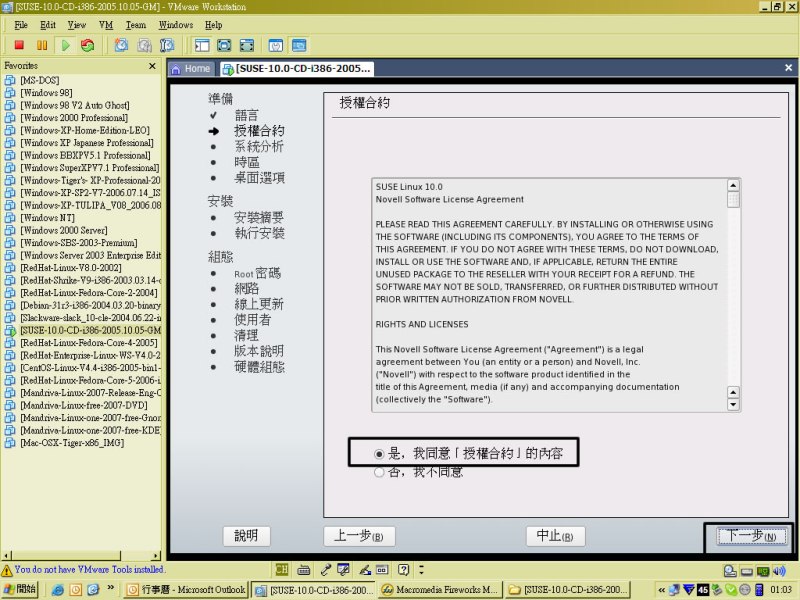Open the Snapshot Manager toolbar icon
800x600 pixels.
[167, 45]
